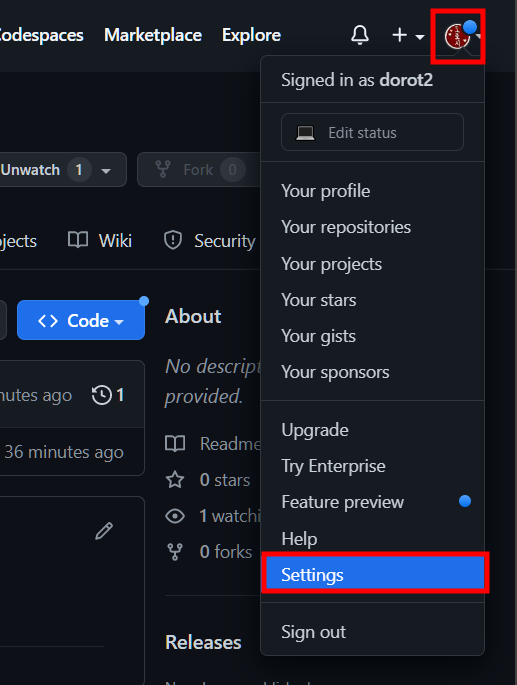Click the 0 stars link
517x685 pixels.
pos(225,480)
